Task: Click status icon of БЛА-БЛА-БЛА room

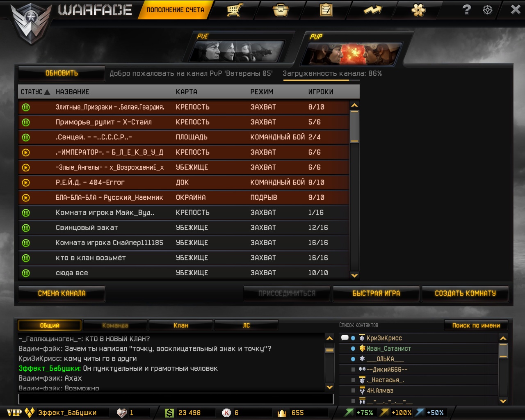Action: (26, 198)
